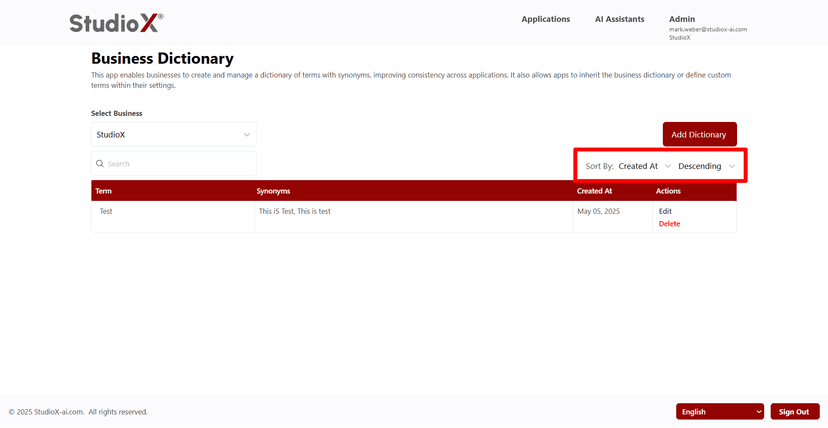Open the Applications menu
The height and width of the screenshot is (428, 828).
coord(545,19)
